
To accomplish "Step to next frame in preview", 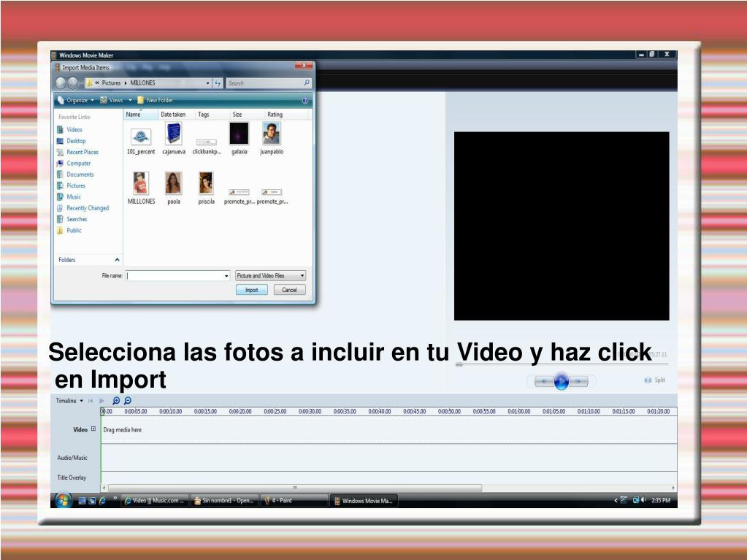I will pyautogui.click(x=579, y=381).
